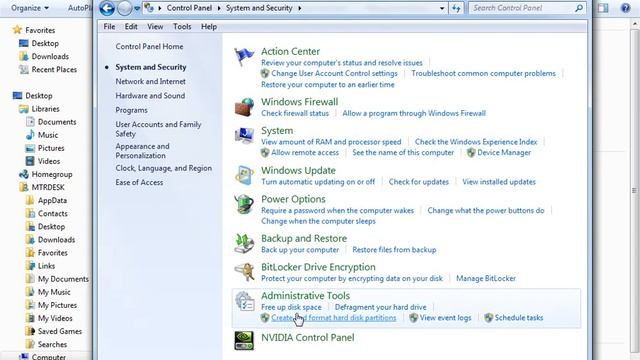Open the BitLocker keys icon
The height and width of the screenshot is (360, 640).
(244, 272)
